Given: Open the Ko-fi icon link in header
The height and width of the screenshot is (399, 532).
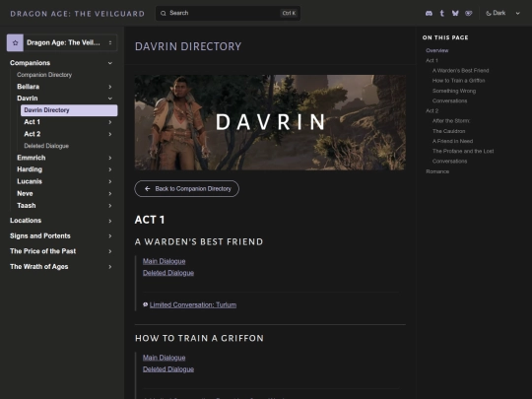Looking at the screenshot, I should pyautogui.click(x=469, y=13).
